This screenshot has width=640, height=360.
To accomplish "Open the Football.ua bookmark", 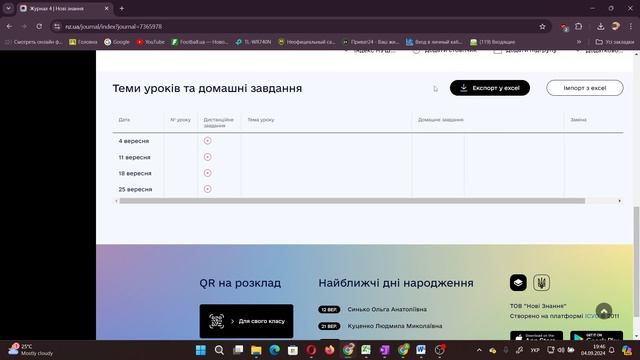I will (x=200, y=42).
